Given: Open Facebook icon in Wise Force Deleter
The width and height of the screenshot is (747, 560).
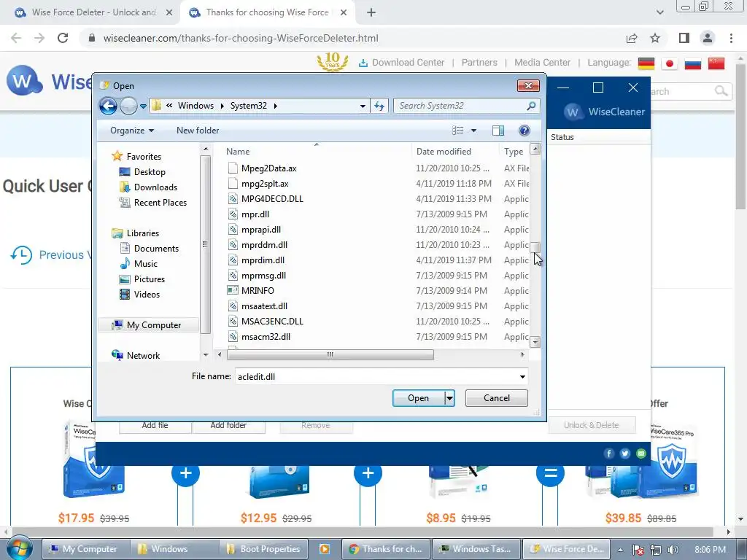Looking at the screenshot, I should tap(609, 454).
